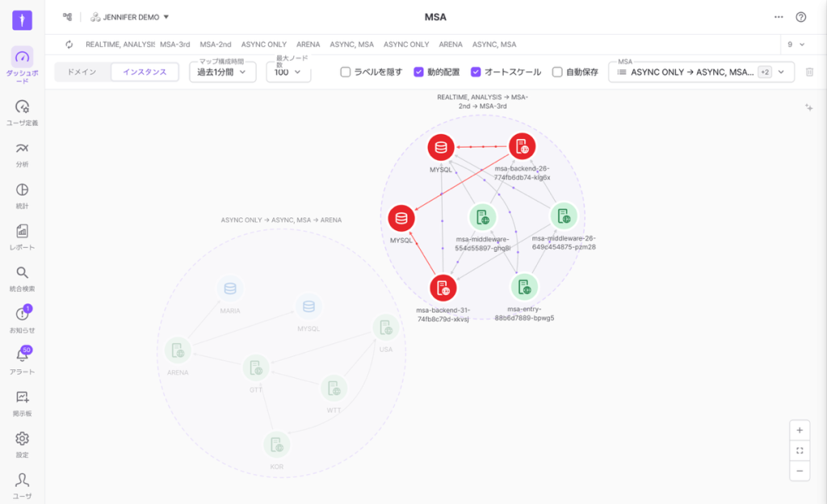Uncheck the 動的配置 checkbox
The image size is (827, 504).
click(x=419, y=72)
